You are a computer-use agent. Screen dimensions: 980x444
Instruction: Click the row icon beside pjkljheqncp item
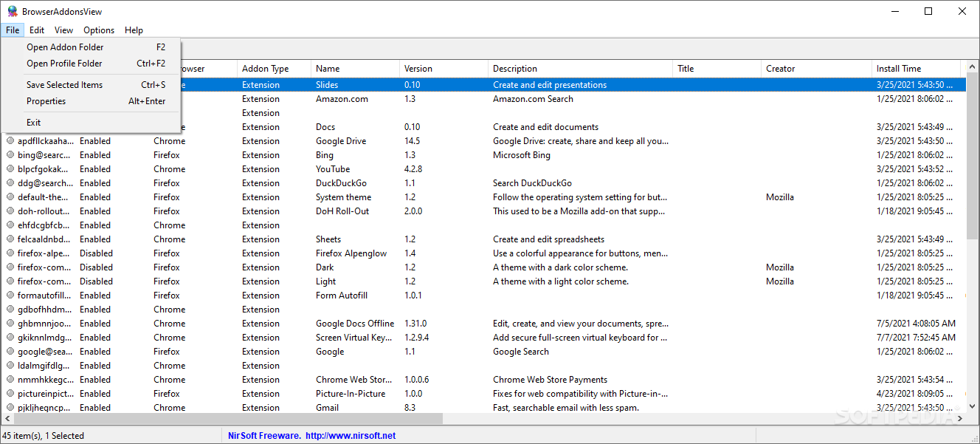point(10,408)
